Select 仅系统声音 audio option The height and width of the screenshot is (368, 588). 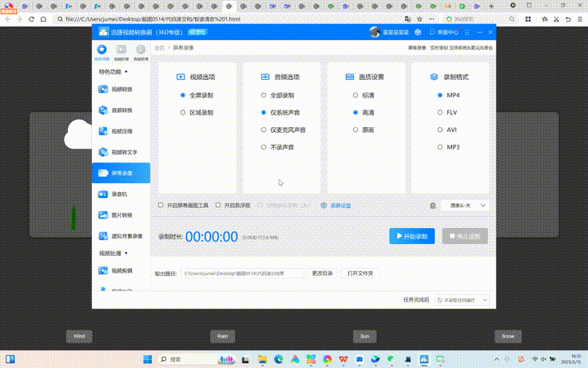tap(280, 113)
